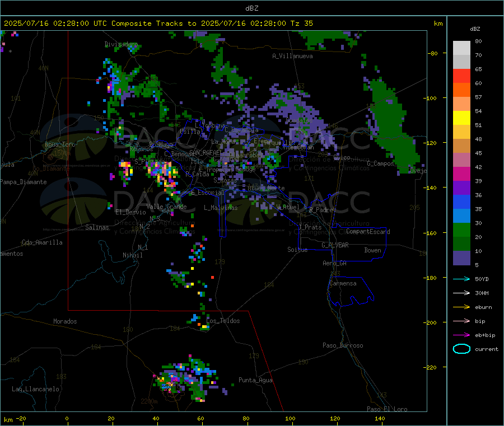Click the Aero_GA map label
Screen dimensions: 504x426
click(x=335, y=263)
